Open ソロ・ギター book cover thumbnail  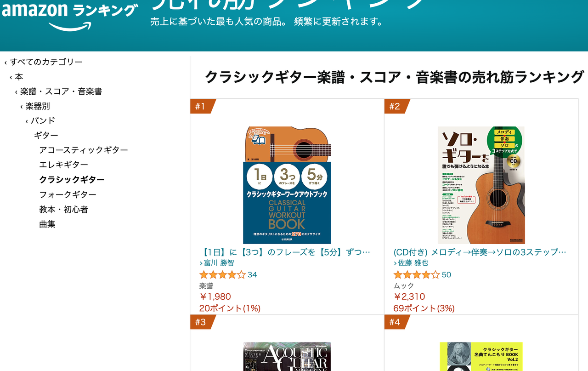(x=481, y=185)
